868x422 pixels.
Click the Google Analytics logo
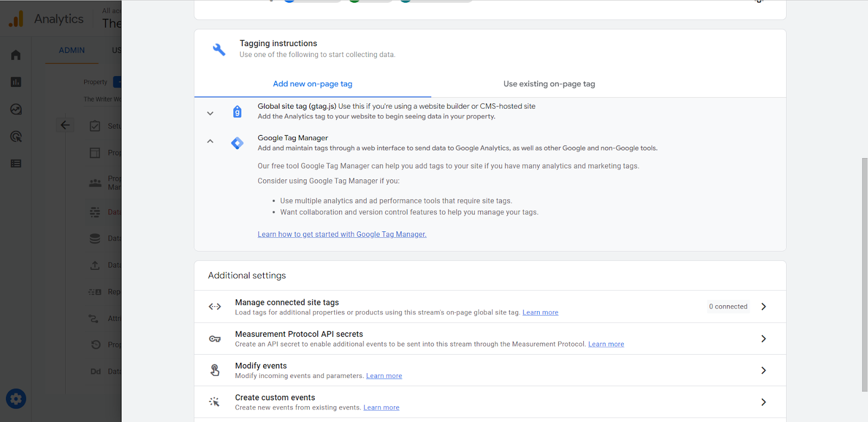(16, 19)
